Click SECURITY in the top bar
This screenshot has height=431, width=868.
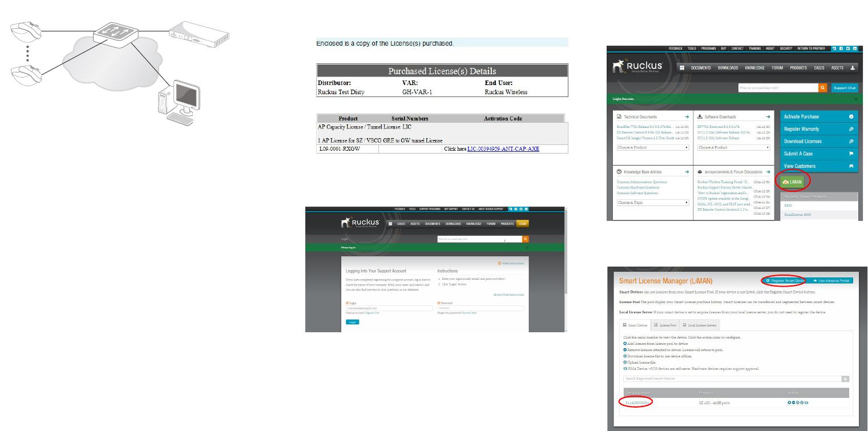(x=786, y=49)
